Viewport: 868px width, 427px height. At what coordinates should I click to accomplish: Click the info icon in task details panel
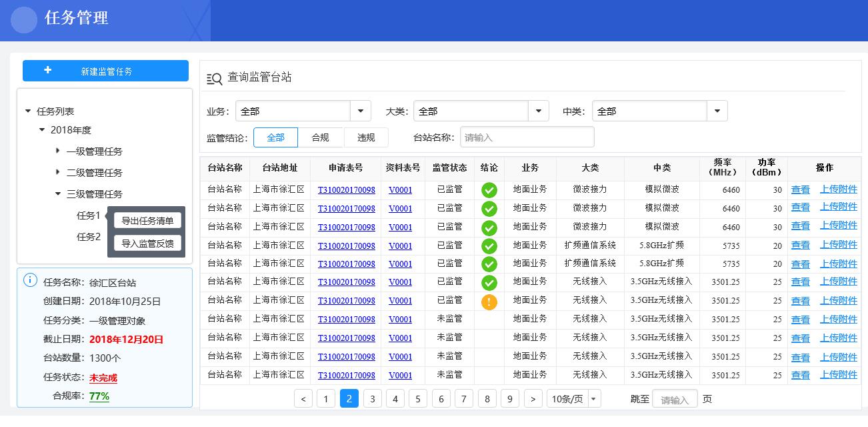(x=30, y=280)
